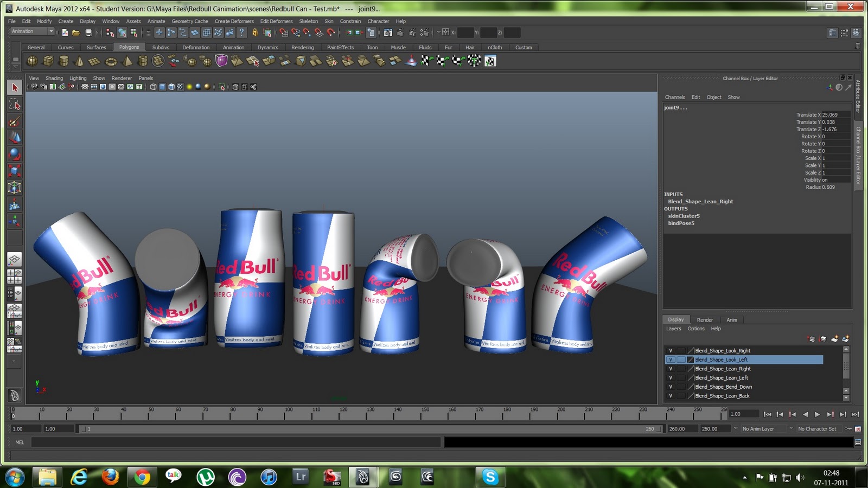Open the No Anim Layer dropdown
The width and height of the screenshot is (868, 488).
(759, 428)
